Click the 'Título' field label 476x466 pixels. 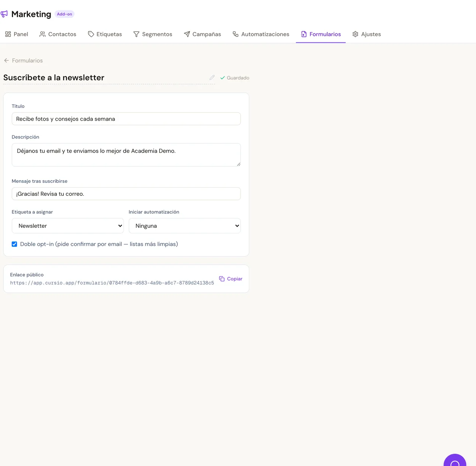tap(18, 106)
